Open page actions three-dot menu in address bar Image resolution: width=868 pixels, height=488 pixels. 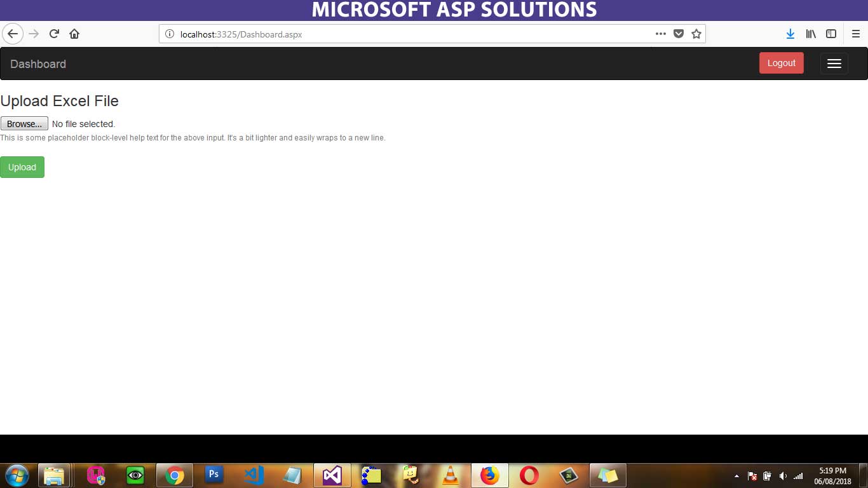click(x=661, y=34)
